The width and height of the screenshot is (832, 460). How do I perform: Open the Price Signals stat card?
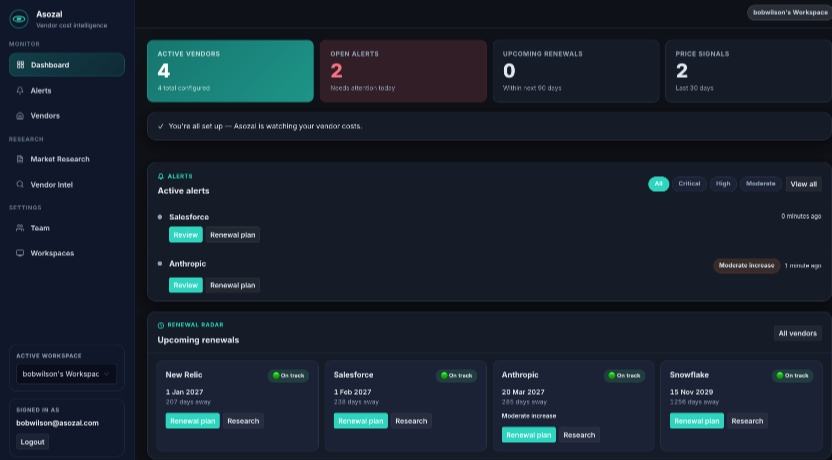(748, 71)
